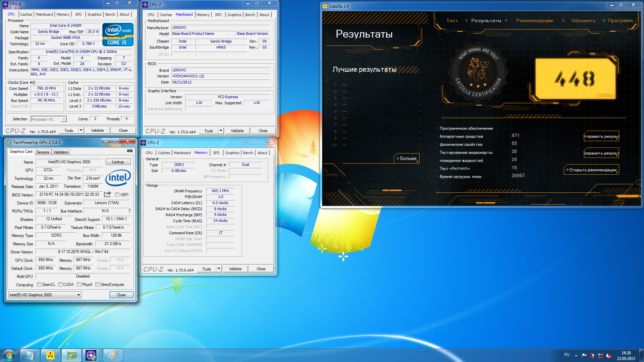Click the BIOS Version field in GPU-Z

click(x=69, y=194)
